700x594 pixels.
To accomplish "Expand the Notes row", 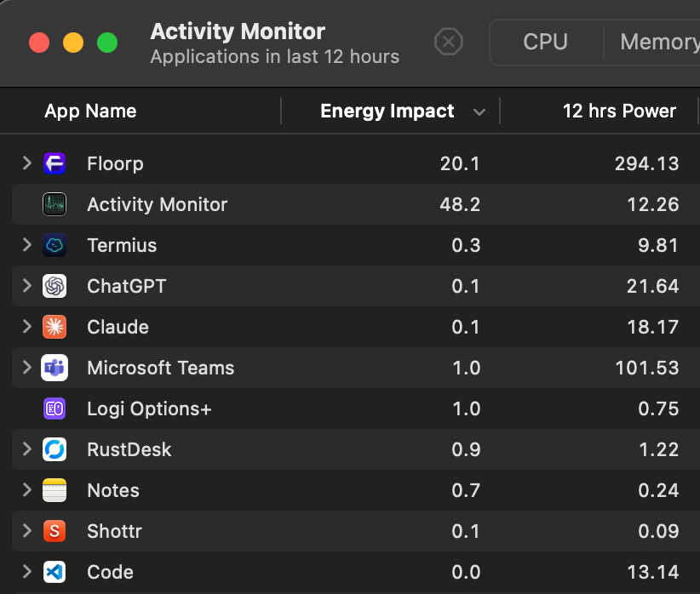I will pyautogui.click(x=26, y=490).
